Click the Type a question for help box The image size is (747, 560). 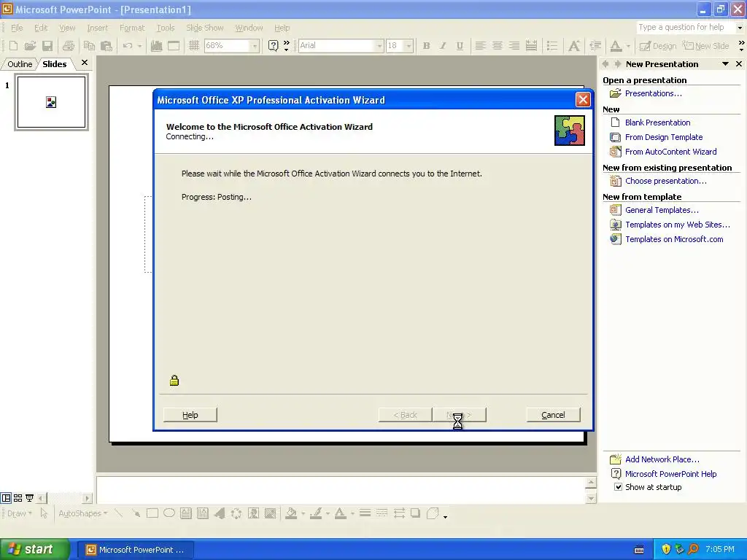point(686,27)
